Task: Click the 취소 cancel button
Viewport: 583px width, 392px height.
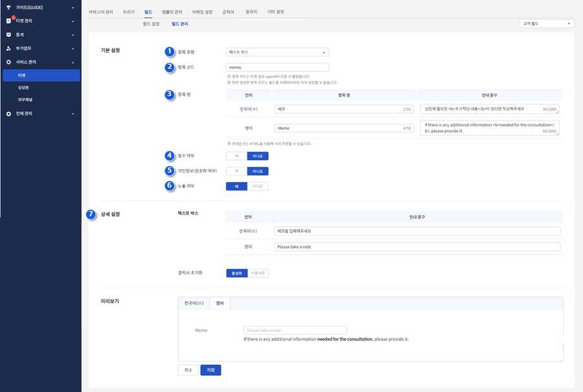Action: [189, 370]
